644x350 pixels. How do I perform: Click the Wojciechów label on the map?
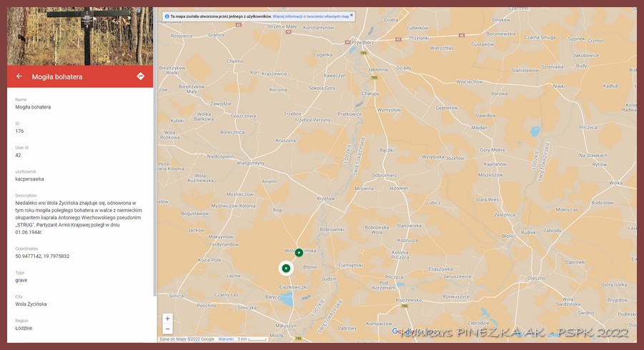pos(470,81)
